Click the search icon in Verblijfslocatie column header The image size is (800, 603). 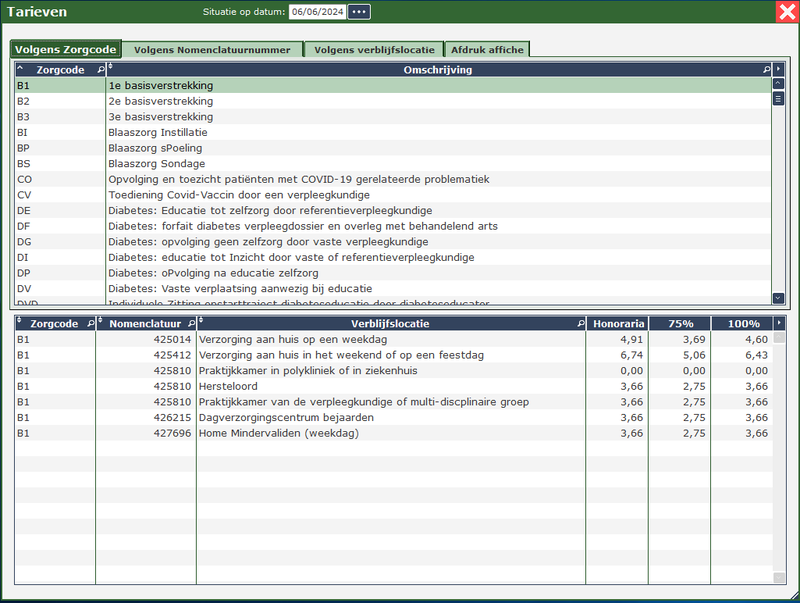pos(580,324)
